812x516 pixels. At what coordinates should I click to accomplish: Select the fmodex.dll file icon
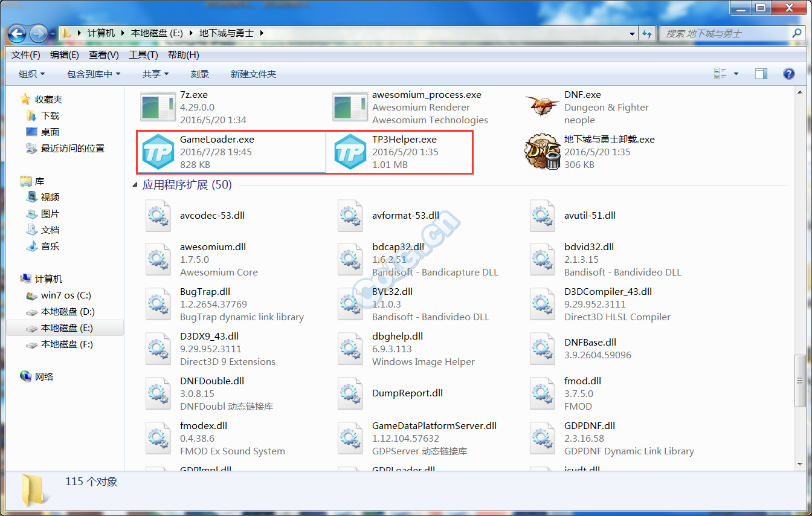(158, 438)
